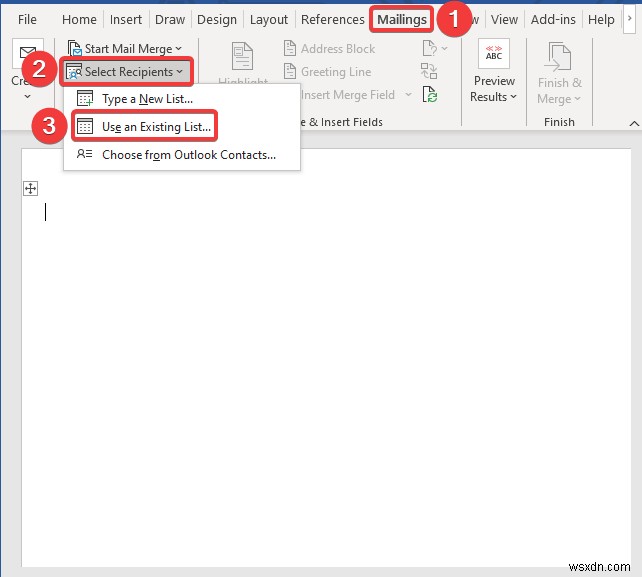The image size is (642, 577).
Task: Choose Type a New List option
Action: pos(182,99)
